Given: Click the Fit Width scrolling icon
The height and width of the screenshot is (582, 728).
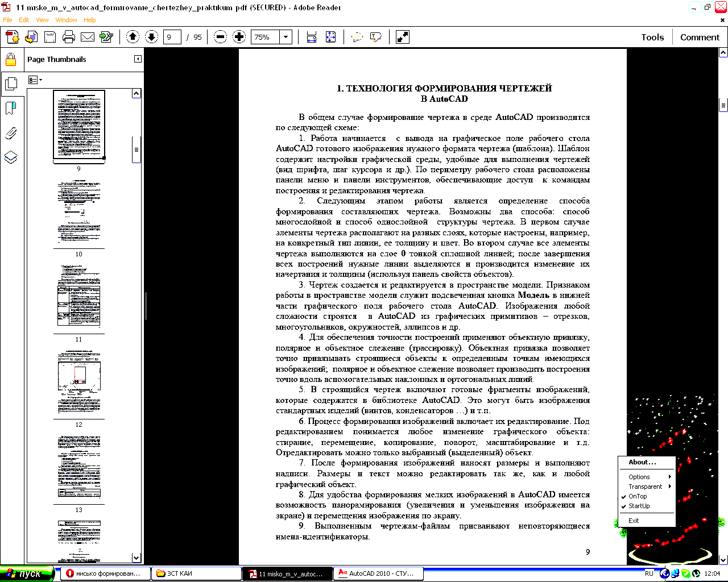Looking at the screenshot, I should click(312, 37).
